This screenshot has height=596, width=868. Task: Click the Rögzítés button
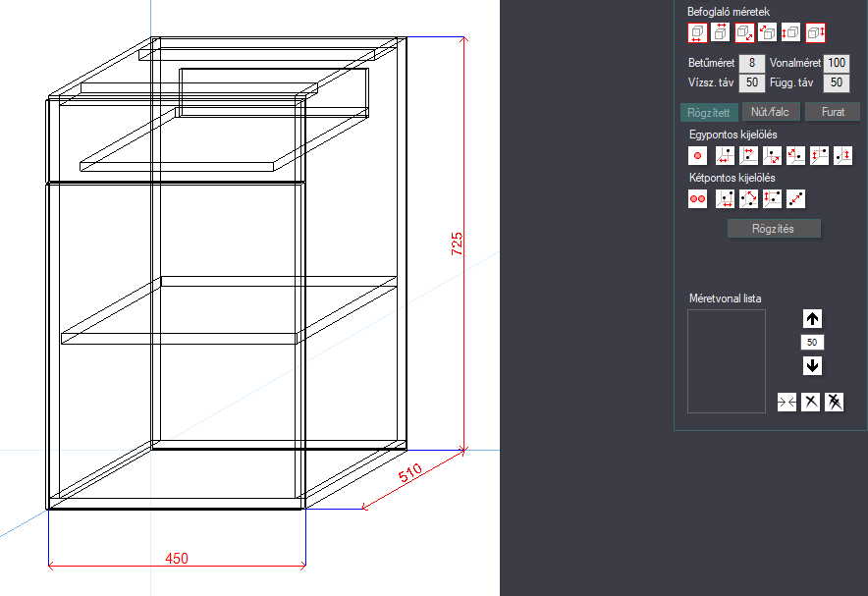pos(774,229)
